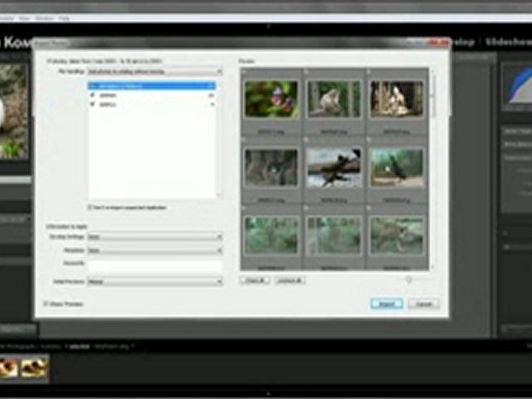Viewport: 532px width, 399px height.
Task: Toggle the second folder checkbox under All Folders
Action: click(93, 105)
